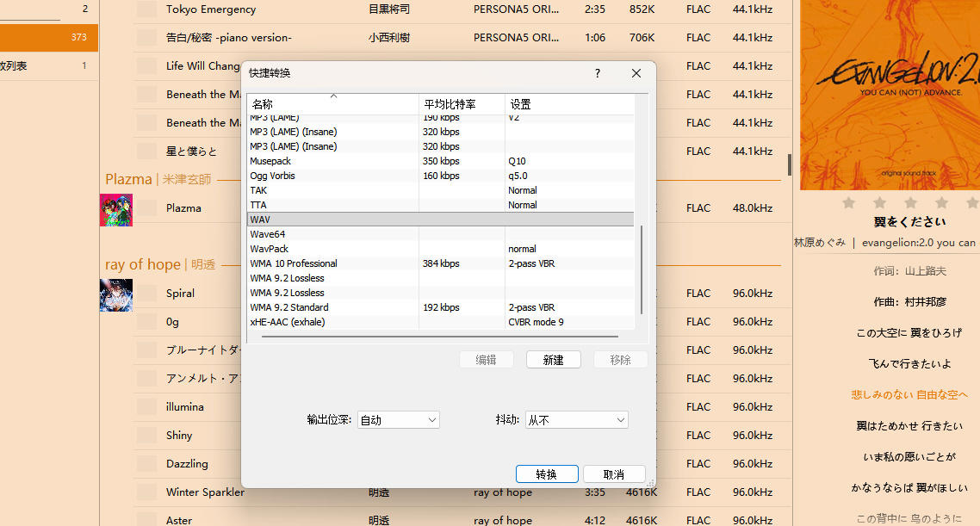
Task: Click the 转换 button
Action: (547, 474)
